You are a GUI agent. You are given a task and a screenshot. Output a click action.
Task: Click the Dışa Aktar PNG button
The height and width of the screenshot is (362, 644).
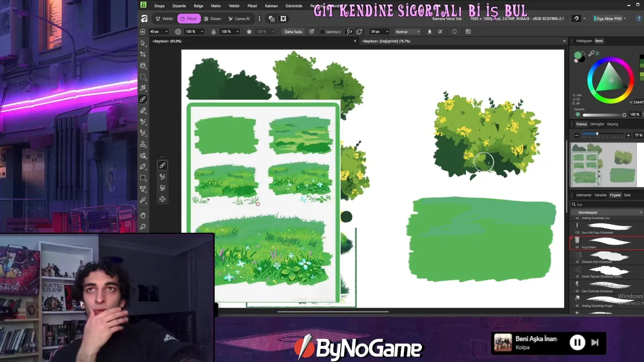point(607,19)
